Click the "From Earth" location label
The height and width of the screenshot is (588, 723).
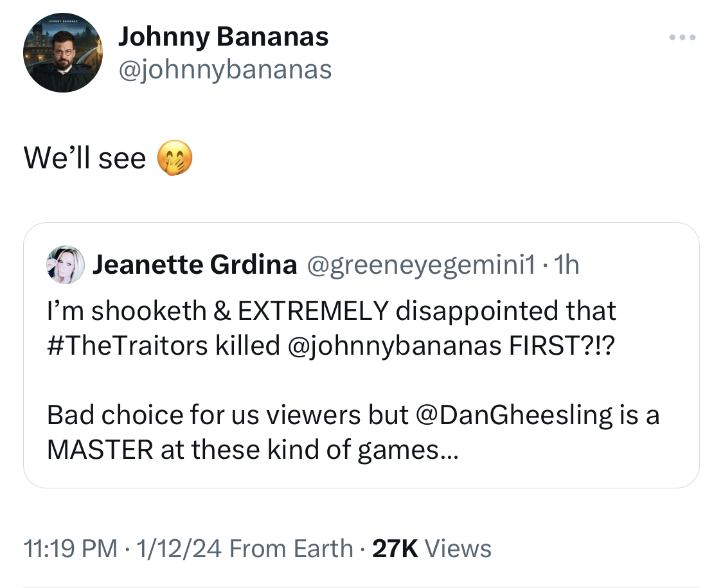click(x=291, y=549)
